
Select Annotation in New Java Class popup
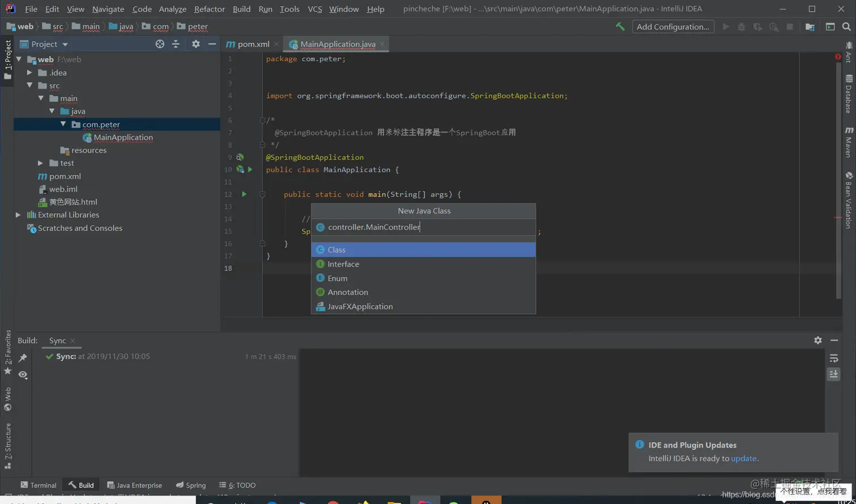(423, 292)
